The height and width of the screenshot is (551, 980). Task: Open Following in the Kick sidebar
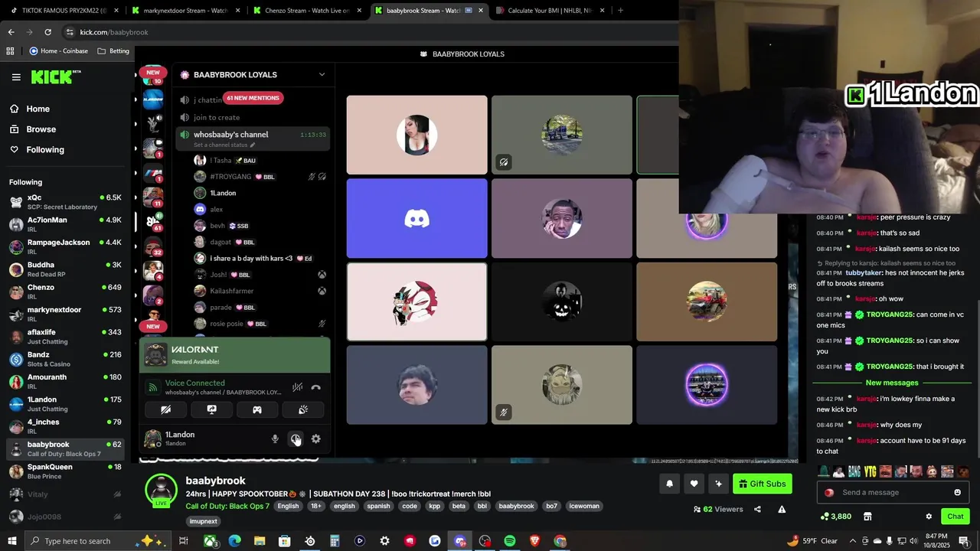click(x=38, y=150)
